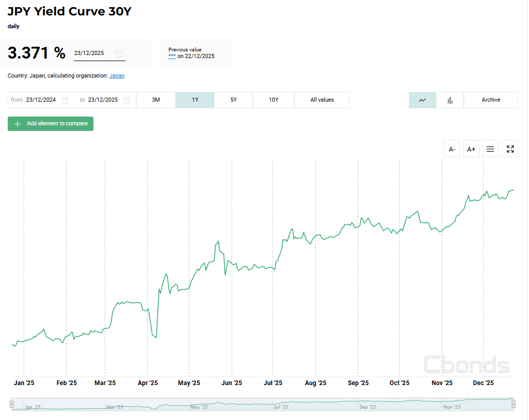Grab the left range navigator handle
Viewport: 529px width, 420px height.
point(12,404)
